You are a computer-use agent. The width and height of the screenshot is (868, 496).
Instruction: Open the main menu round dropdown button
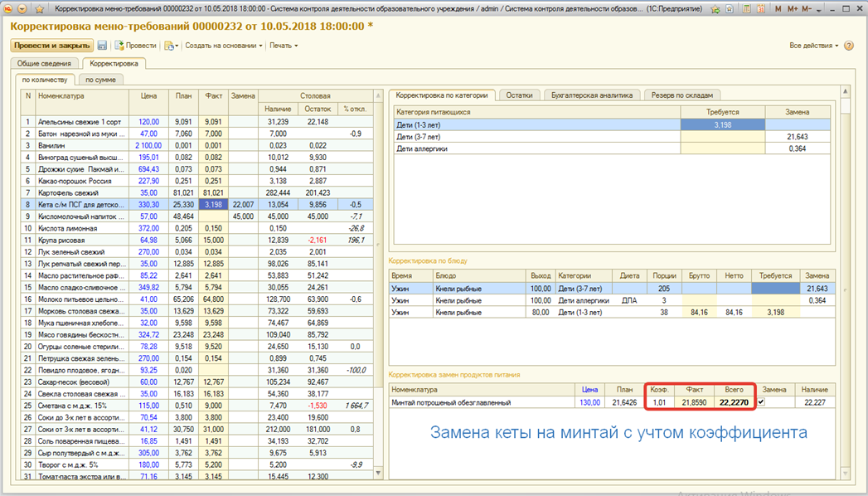[22, 9]
